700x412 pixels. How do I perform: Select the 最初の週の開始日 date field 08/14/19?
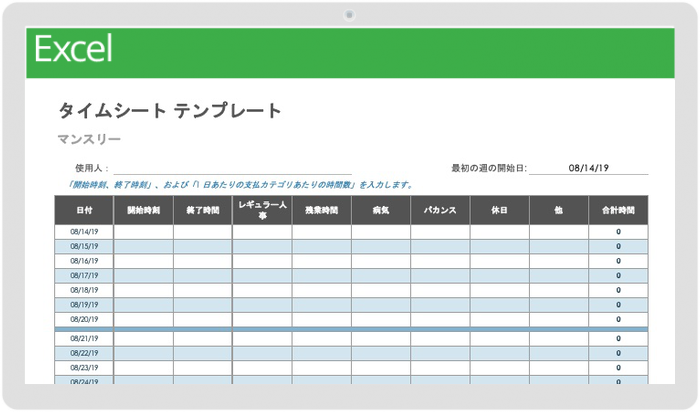pos(588,168)
